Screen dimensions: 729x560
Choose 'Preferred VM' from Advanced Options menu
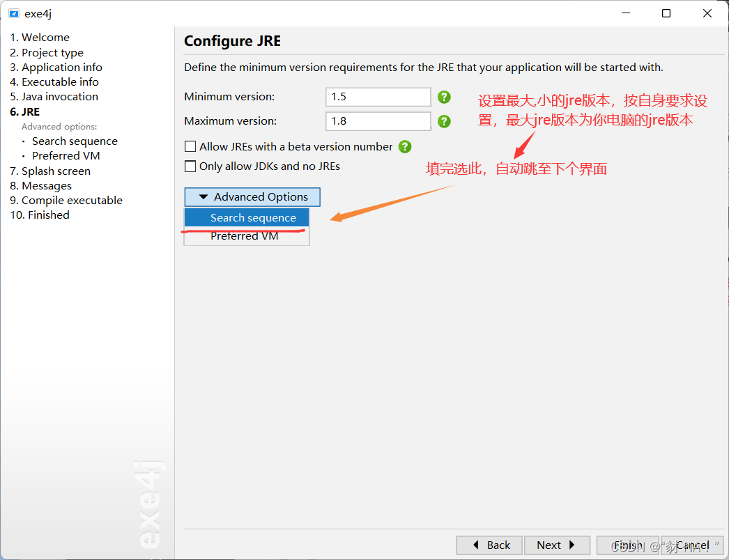click(245, 235)
